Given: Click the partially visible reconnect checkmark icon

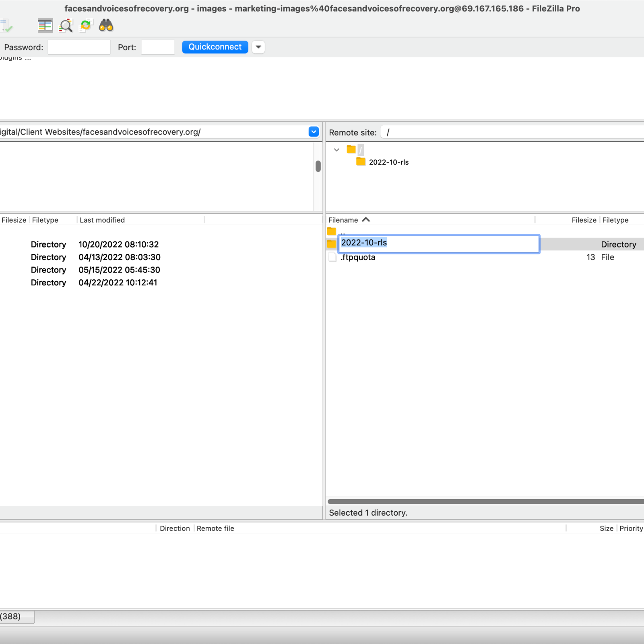Looking at the screenshot, I should [7, 27].
